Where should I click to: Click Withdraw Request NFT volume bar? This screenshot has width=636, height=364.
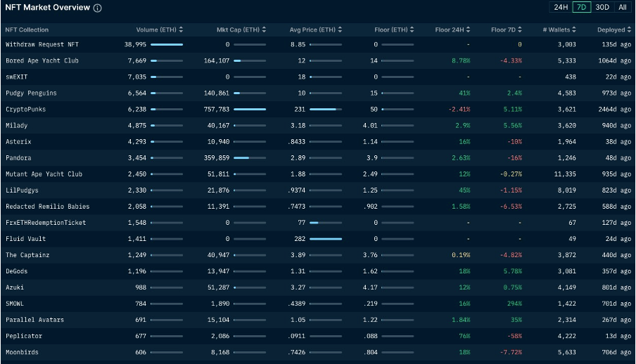[167, 44]
